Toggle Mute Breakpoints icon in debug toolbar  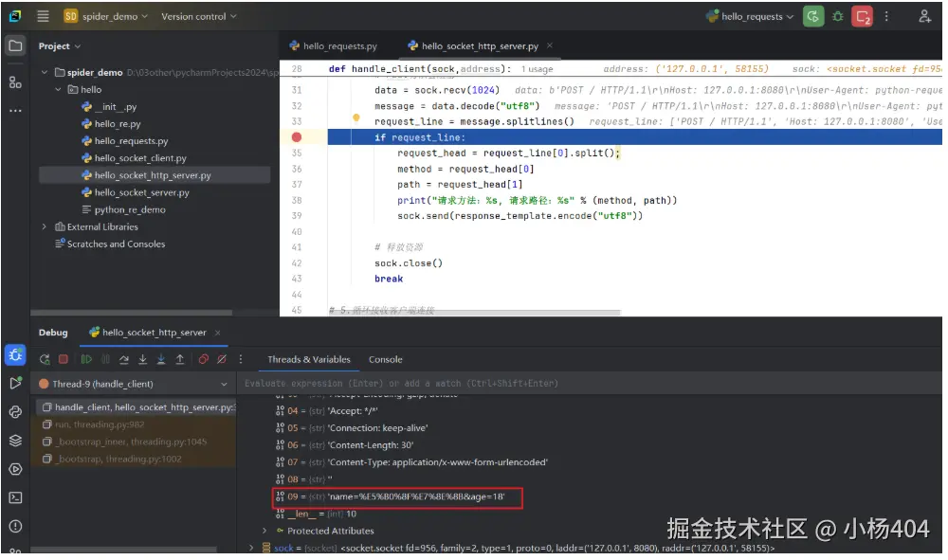pyautogui.click(x=222, y=359)
